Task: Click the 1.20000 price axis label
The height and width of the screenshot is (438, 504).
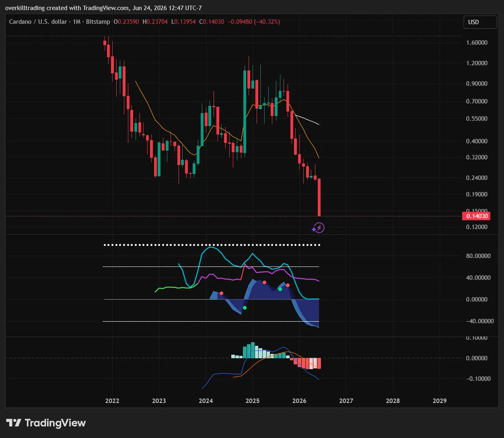Action: point(477,63)
